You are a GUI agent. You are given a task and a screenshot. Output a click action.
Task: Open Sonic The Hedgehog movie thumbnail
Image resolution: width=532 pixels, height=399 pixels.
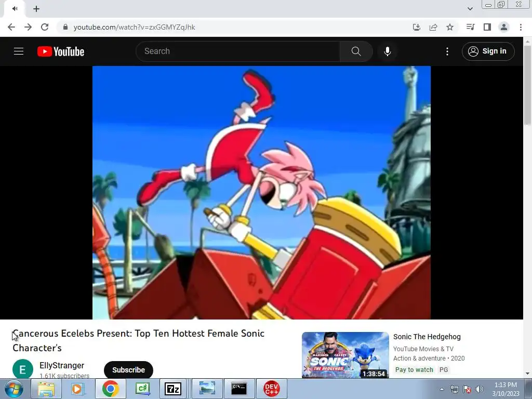(x=345, y=355)
